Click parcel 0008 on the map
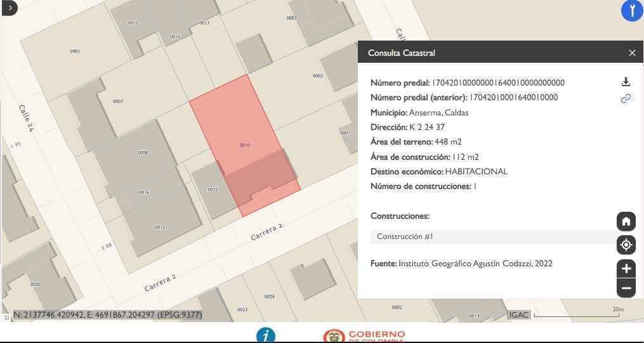The width and height of the screenshot is (644, 343). [142, 153]
